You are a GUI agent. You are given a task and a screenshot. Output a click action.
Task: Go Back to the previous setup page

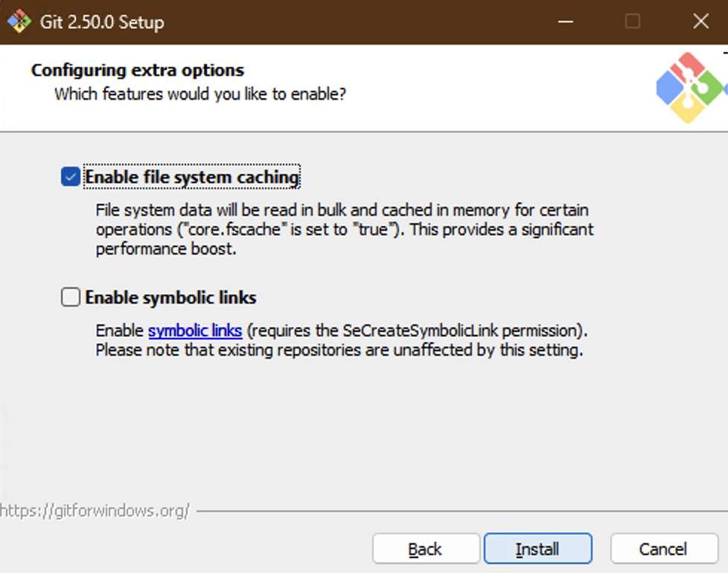tap(425, 549)
